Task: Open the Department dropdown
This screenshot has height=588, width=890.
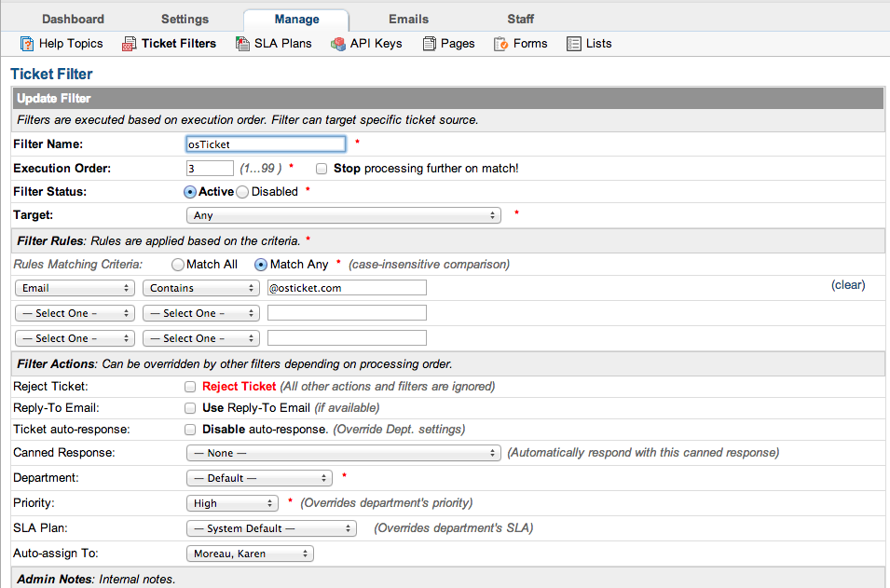Action: point(259,478)
